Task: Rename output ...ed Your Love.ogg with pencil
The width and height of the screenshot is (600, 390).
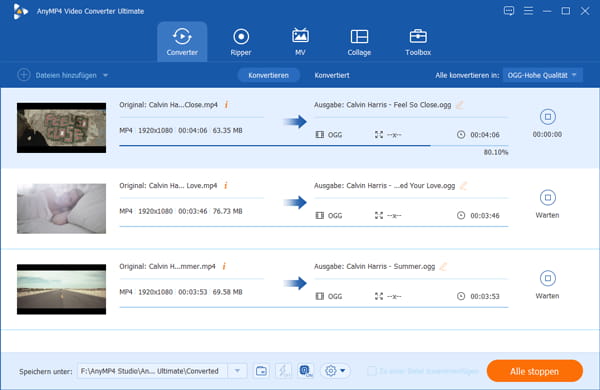Action: click(x=463, y=186)
